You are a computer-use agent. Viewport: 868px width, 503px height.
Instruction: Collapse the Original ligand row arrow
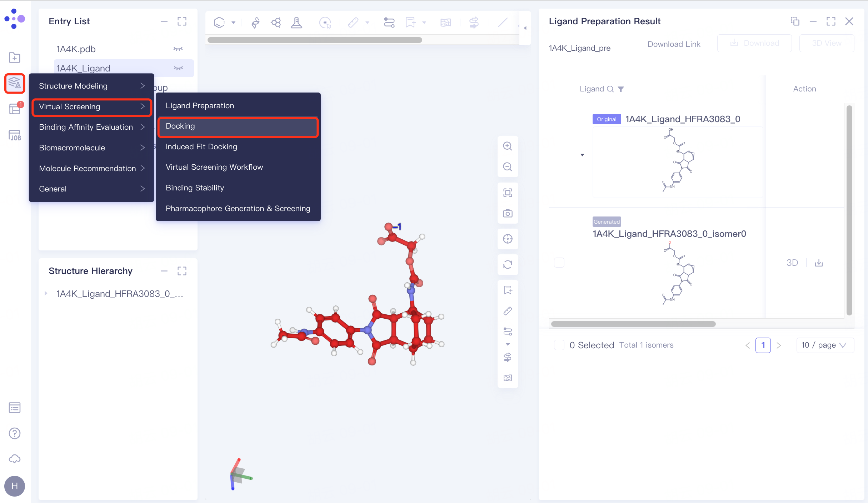pos(582,155)
